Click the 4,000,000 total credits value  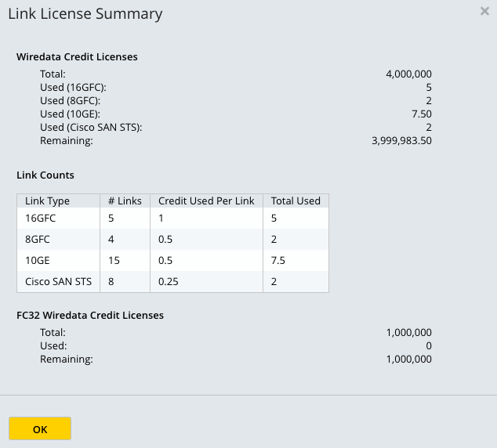[x=408, y=74]
